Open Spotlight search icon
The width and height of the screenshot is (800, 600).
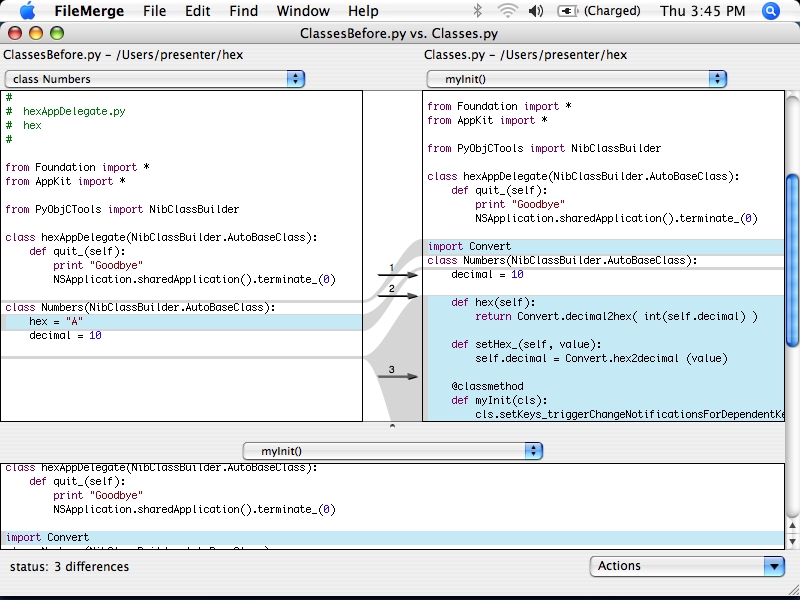(771, 11)
